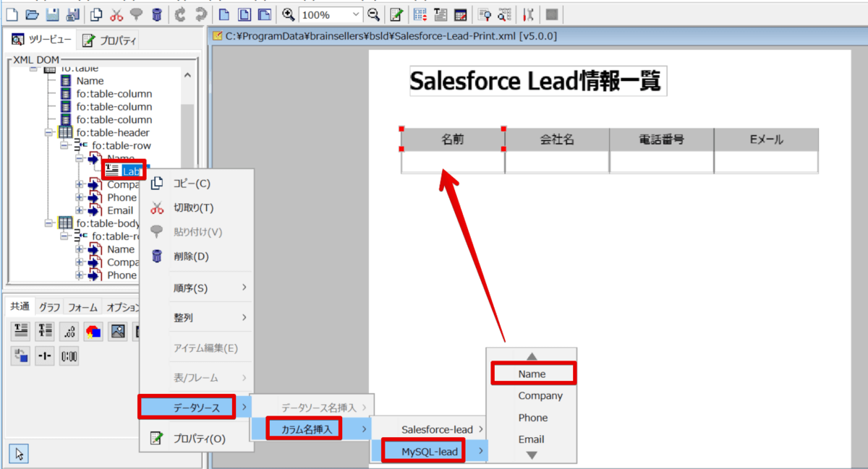Click the Open folder toolbar icon
868x469 pixels.
pyautogui.click(x=32, y=14)
